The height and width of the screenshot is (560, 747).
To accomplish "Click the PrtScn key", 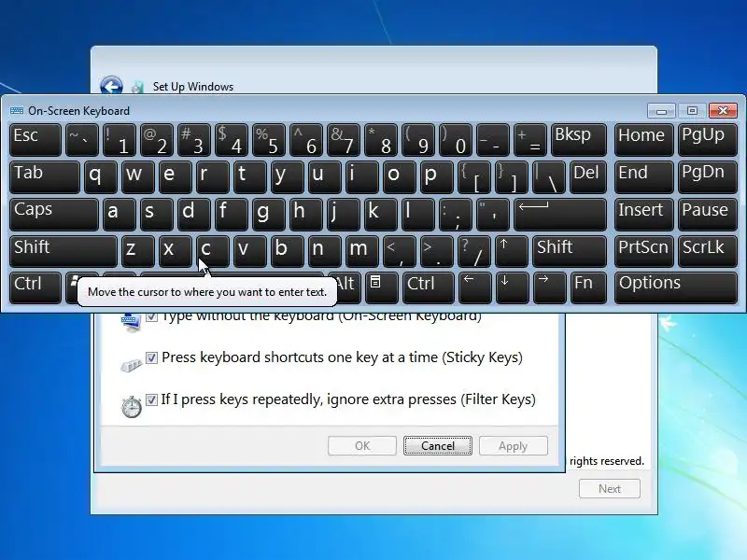I will (643, 251).
